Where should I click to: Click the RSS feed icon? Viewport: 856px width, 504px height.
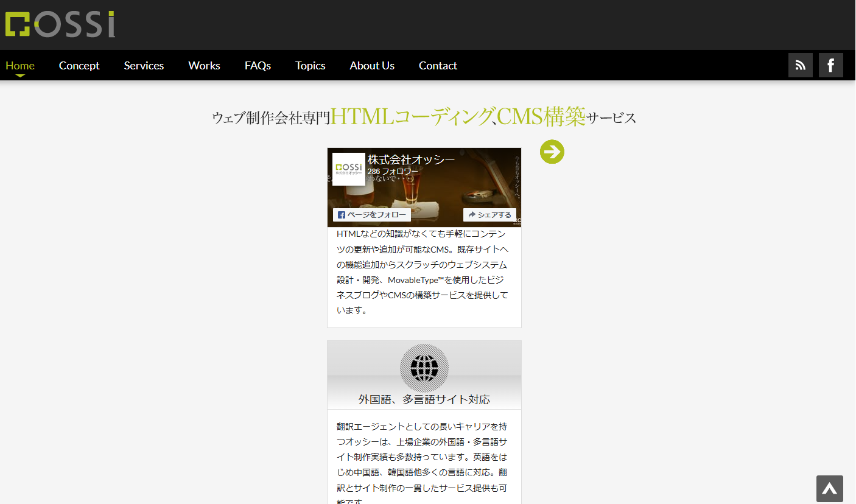pos(800,65)
